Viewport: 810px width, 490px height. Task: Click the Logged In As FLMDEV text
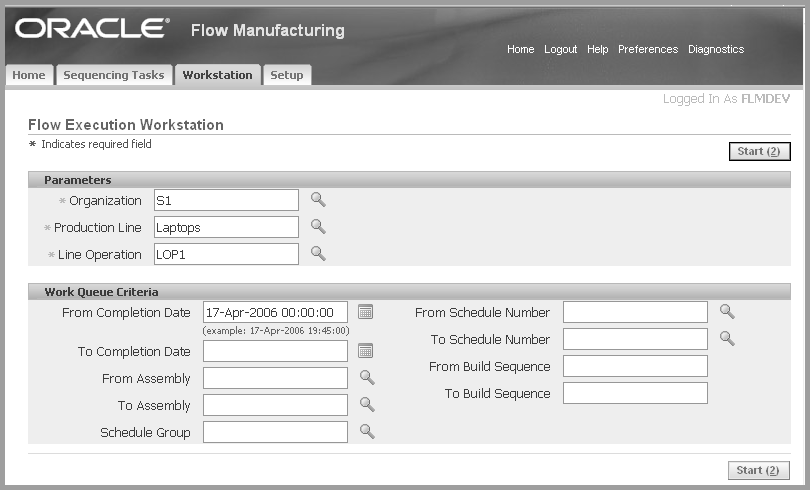coord(726,99)
